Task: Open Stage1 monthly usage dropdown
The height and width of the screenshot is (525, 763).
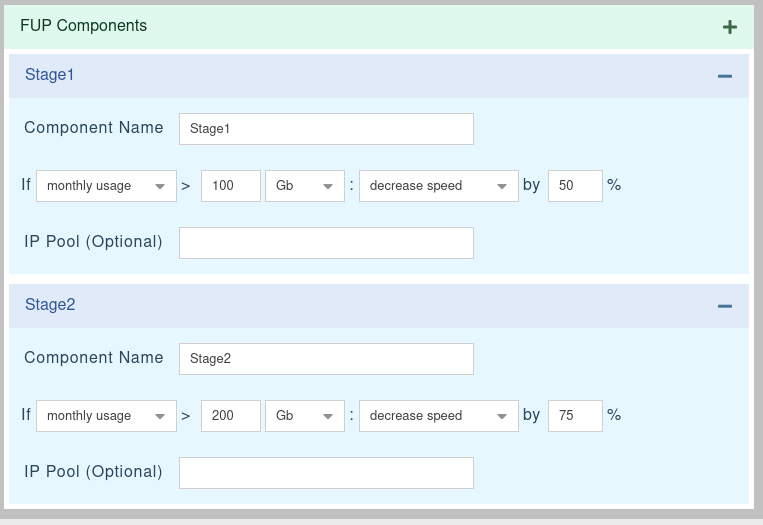Action: [106, 186]
